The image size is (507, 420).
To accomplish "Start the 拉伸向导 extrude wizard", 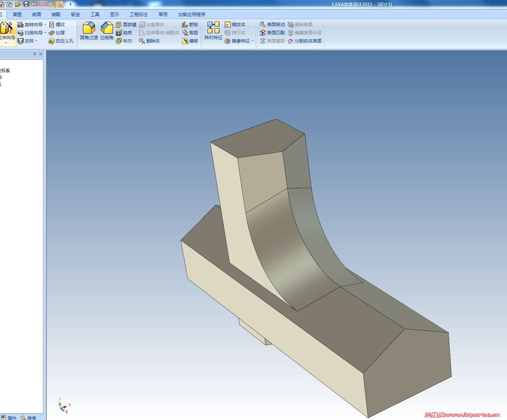I will 7,31.
